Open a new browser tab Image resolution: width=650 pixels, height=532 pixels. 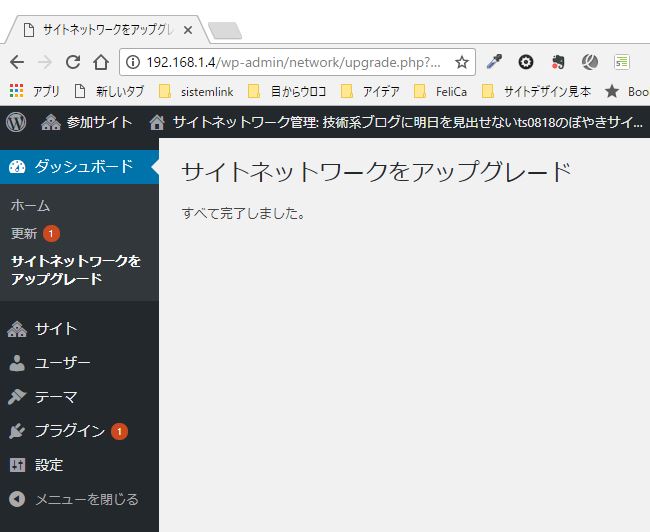(225, 31)
